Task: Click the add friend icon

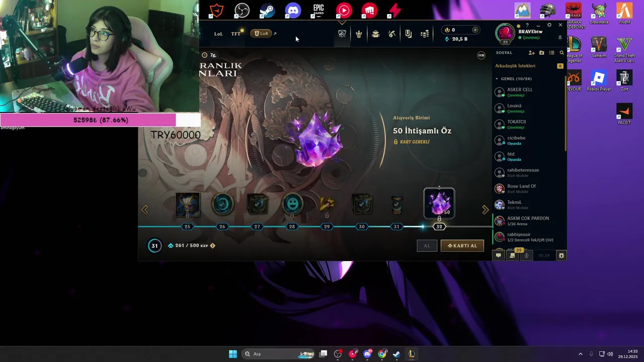Action: pos(531,53)
